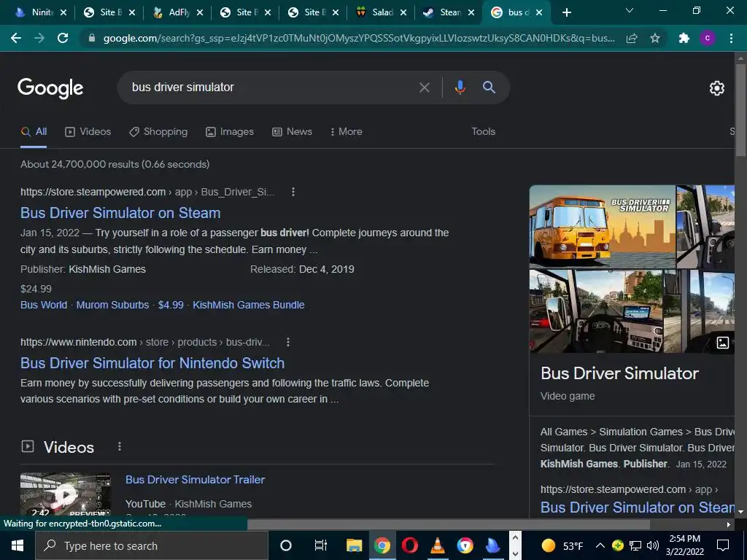This screenshot has width=747, height=560.
Task: Click the vertical page scrollbar thumb
Action: (741, 109)
